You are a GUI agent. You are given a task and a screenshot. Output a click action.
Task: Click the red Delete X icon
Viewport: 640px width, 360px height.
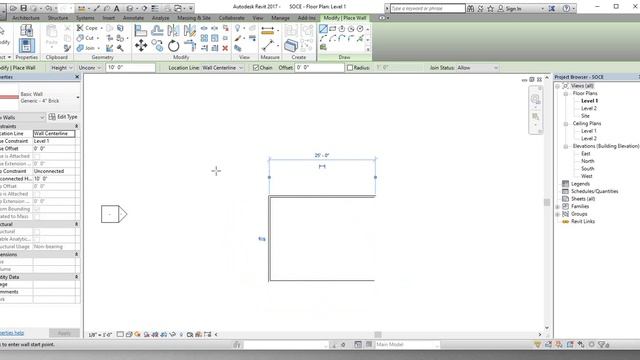click(x=225, y=48)
